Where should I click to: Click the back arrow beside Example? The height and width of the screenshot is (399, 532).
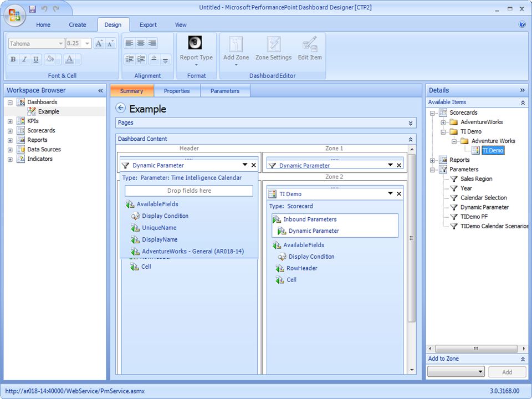[120, 108]
